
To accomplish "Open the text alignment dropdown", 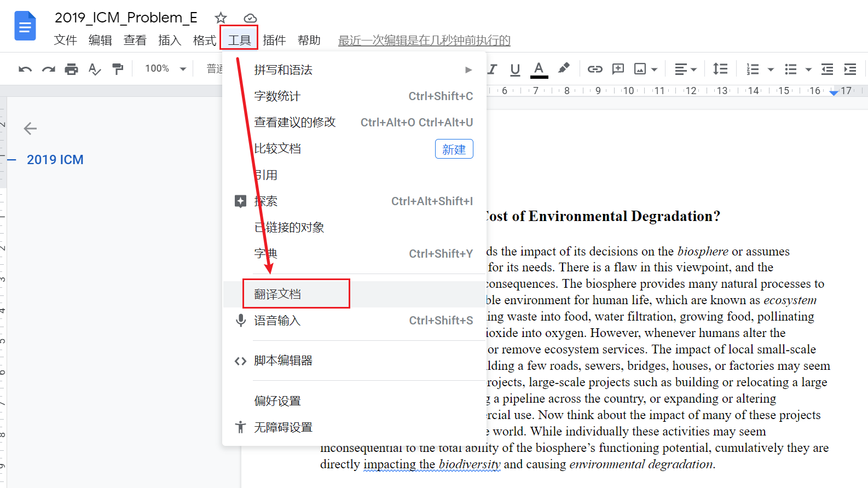I will 686,69.
